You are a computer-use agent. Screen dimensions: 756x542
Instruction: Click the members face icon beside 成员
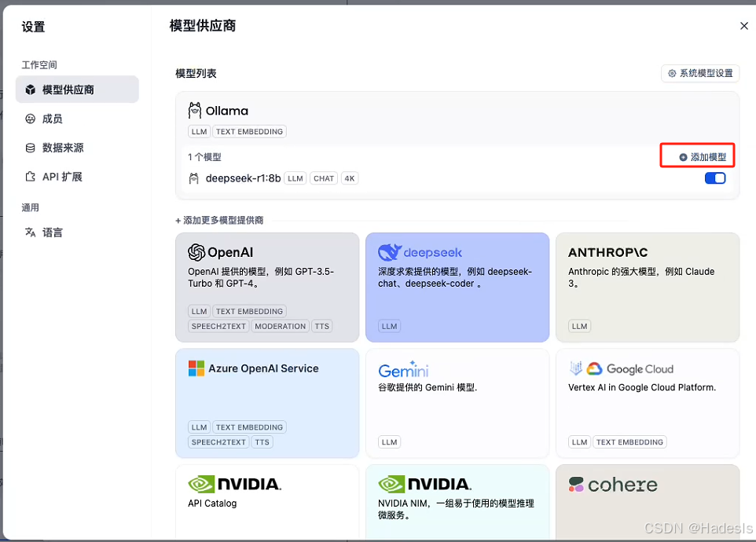(x=31, y=119)
